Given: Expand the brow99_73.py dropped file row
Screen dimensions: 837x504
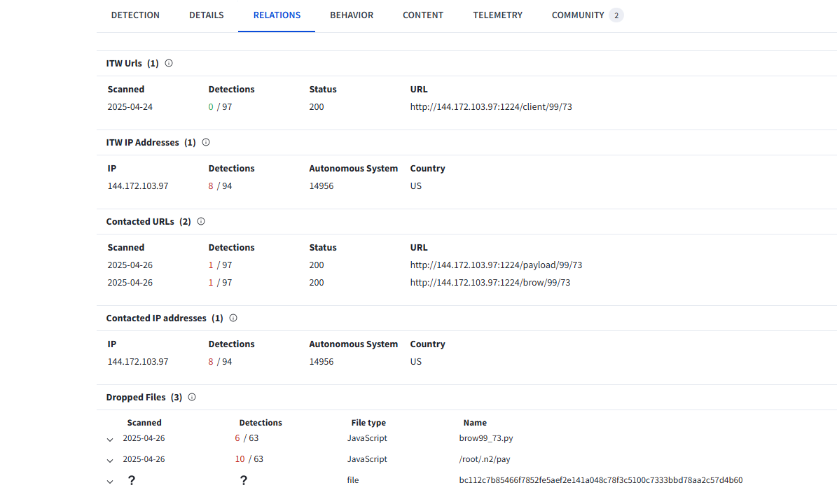Looking at the screenshot, I should [110, 440].
